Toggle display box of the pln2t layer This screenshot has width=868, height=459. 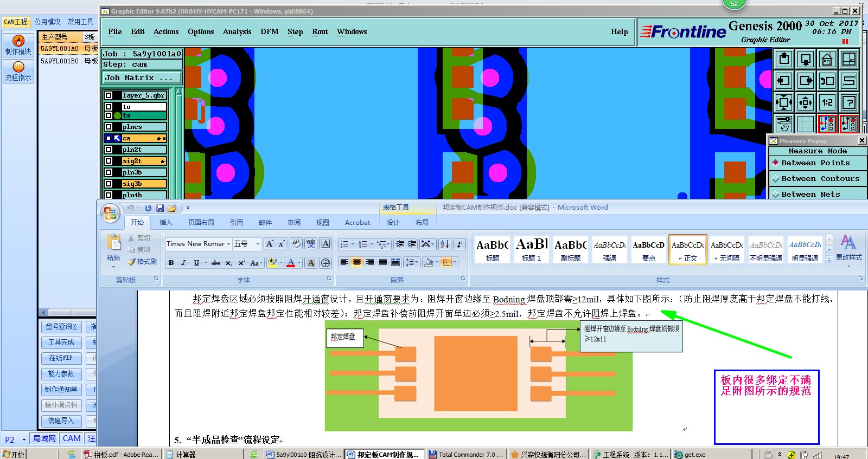[x=108, y=150]
